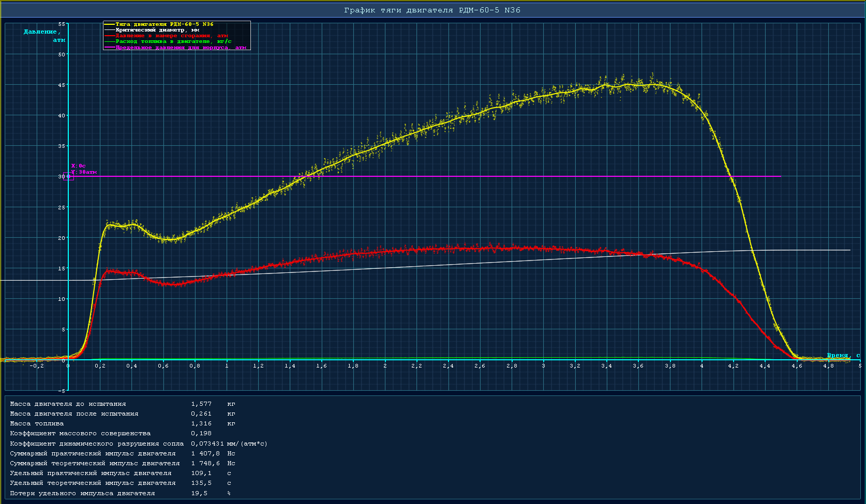Click the X-axis label 'Время, с'
Viewport: 866px width, 504px height.
point(843,355)
